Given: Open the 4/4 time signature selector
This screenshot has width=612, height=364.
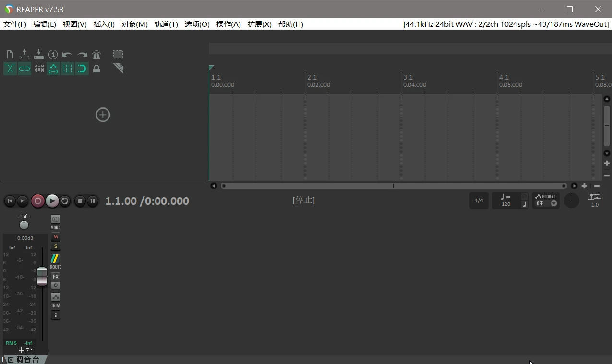Looking at the screenshot, I should [479, 200].
